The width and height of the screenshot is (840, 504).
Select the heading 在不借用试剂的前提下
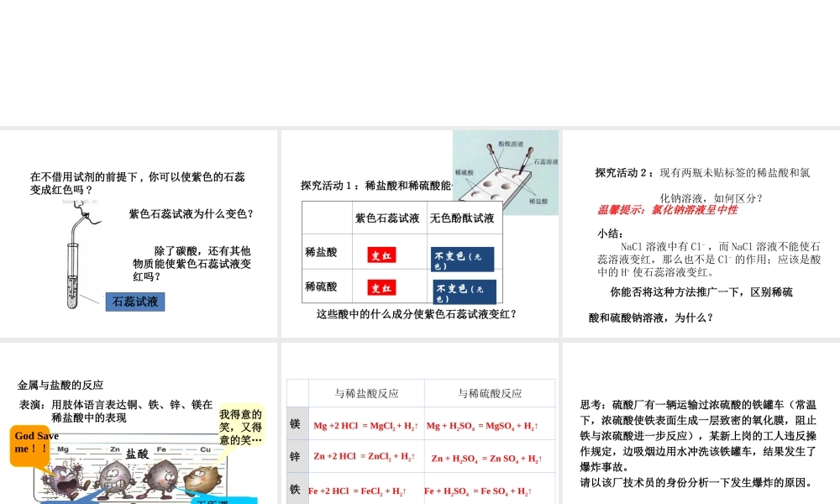(137, 183)
